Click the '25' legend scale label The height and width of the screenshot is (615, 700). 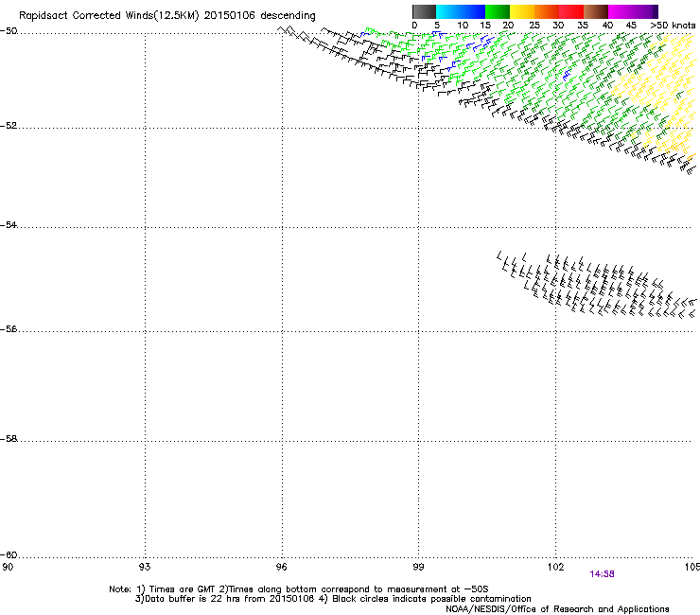click(x=534, y=26)
